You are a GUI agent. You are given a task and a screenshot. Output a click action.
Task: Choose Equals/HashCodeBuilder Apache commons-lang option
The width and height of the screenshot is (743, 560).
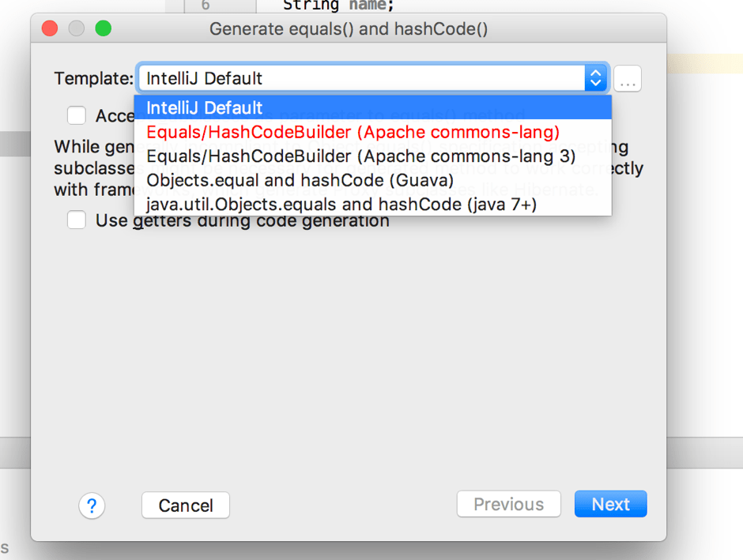353,132
